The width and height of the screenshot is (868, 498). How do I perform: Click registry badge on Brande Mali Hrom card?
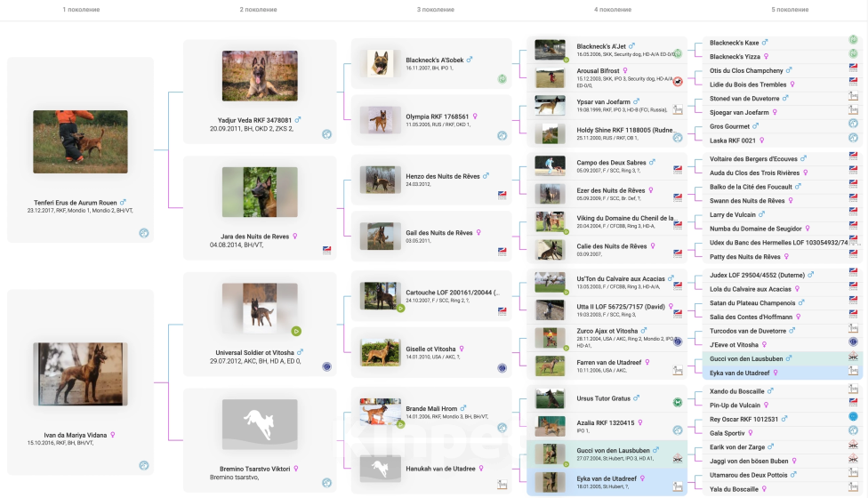pos(502,427)
